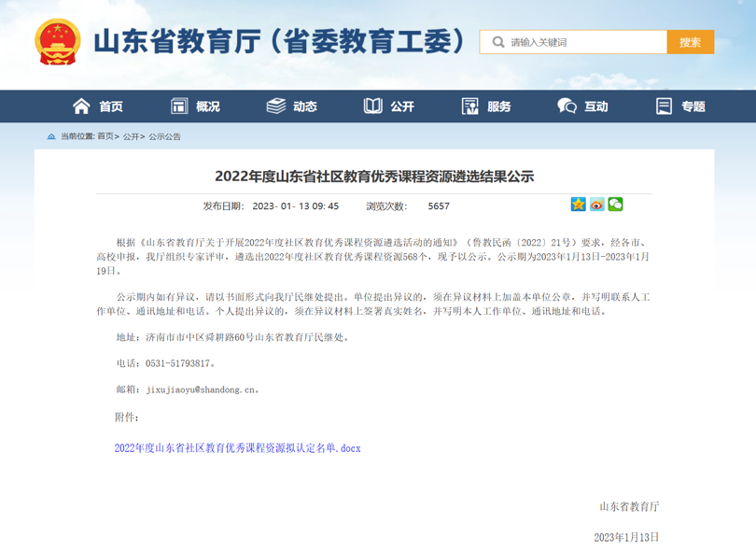Click the search magnifier icon
The height and width of the screenshot is (552, 756).
tap(498, 42)
